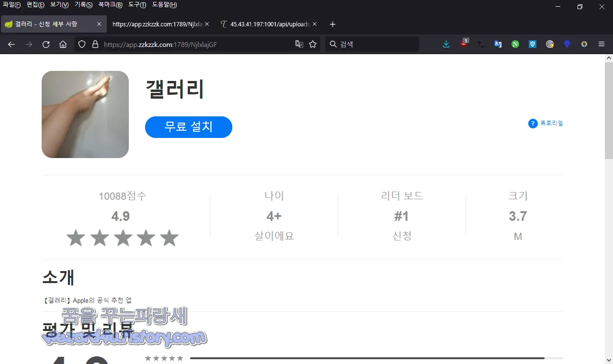Click the 3.7 size value
The height and width of the screenshot is (364, 613).
518,216
